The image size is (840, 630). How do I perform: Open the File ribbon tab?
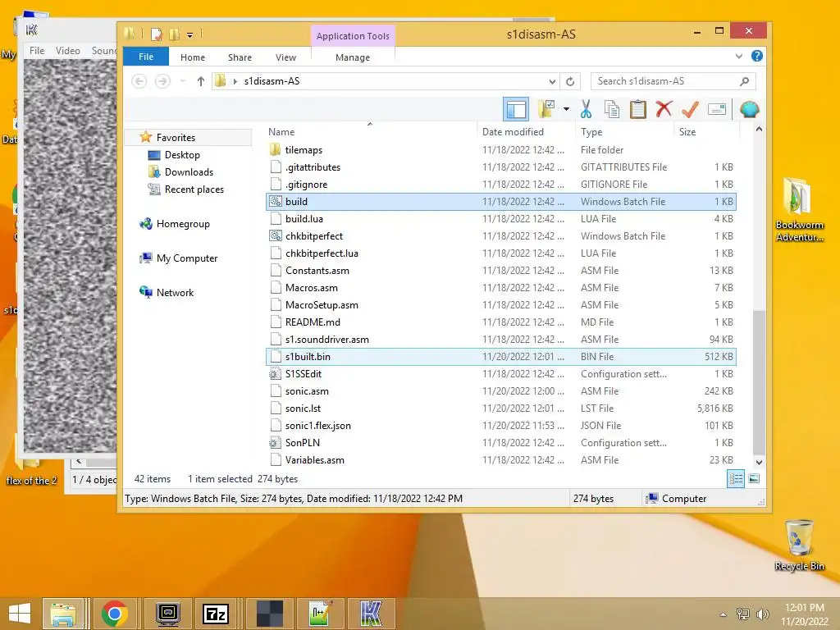[x=146, y=57]
